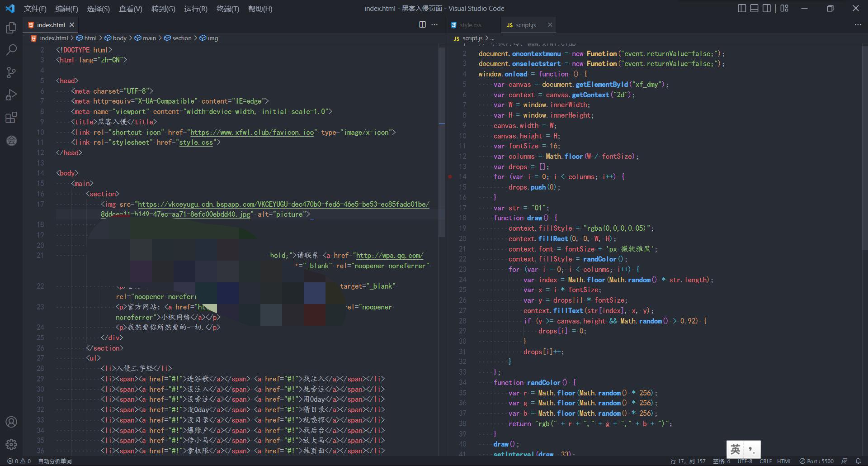The height and width of the screenshot is (466, 868).
Task: Open Manage settings gear
Action: (11, 444)
